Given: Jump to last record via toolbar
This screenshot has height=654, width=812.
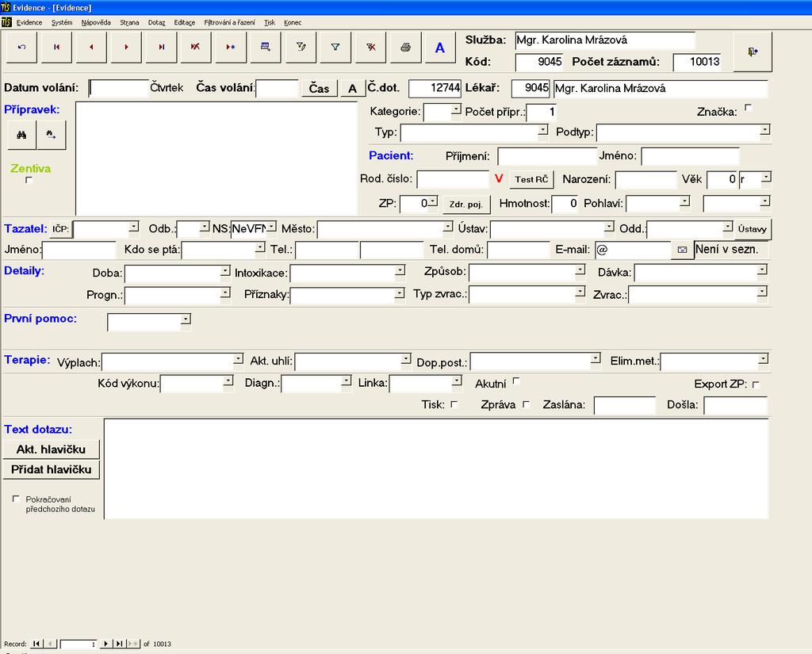Looking at the screenshot, I should coord(161,47).
